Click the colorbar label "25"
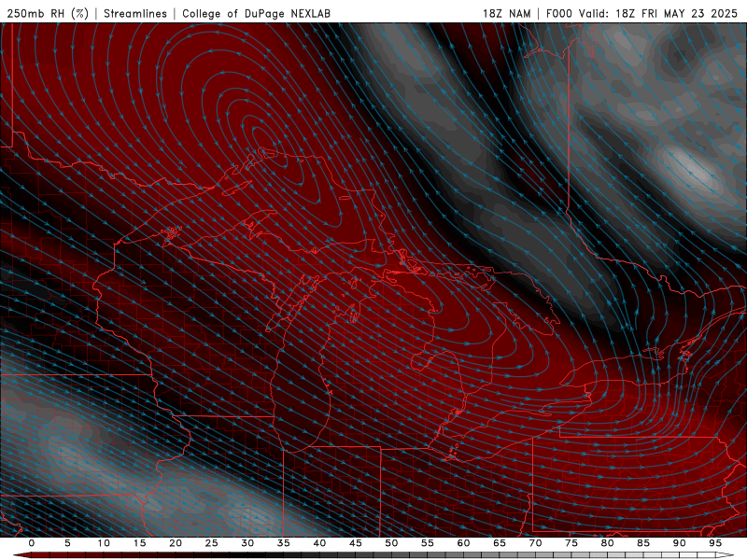The width and height of the screenshot is (747, 560). [x=212, y=543]
